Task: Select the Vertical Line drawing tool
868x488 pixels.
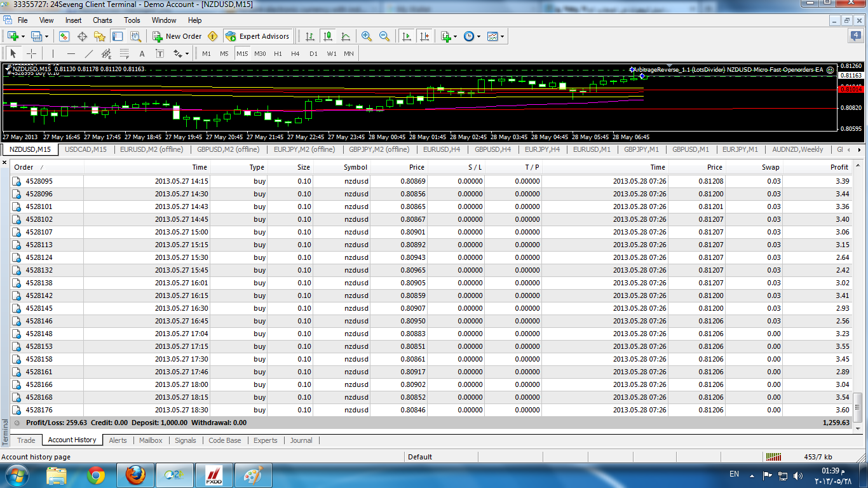Action: pyautogui.click(x=53, y=53)
